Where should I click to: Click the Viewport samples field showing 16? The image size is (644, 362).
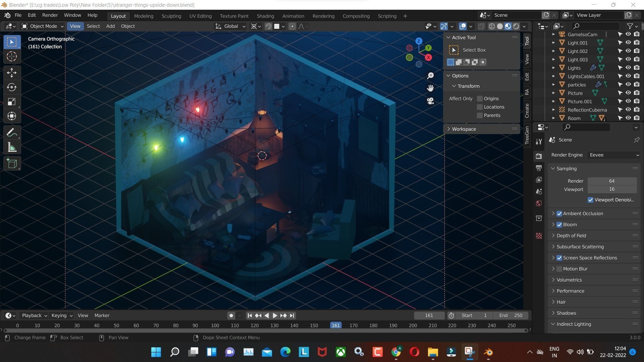pyautogui.click(x=612, y=189)
